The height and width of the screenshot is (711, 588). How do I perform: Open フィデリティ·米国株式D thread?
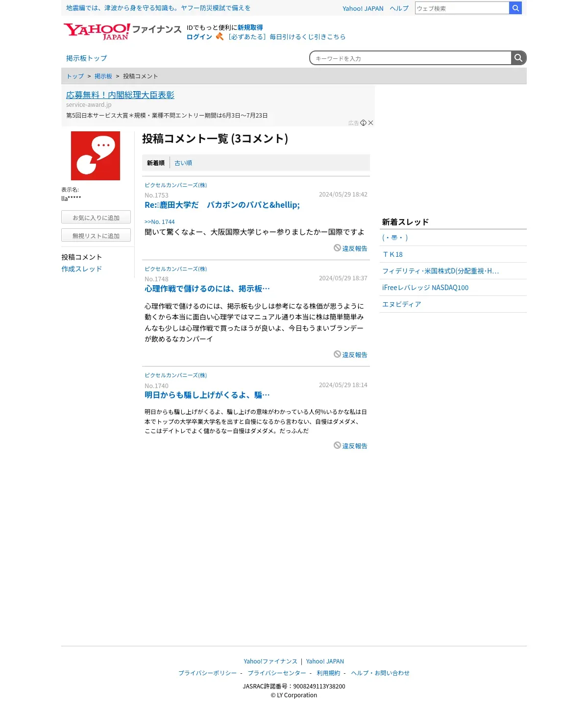[x=441, y=271]
